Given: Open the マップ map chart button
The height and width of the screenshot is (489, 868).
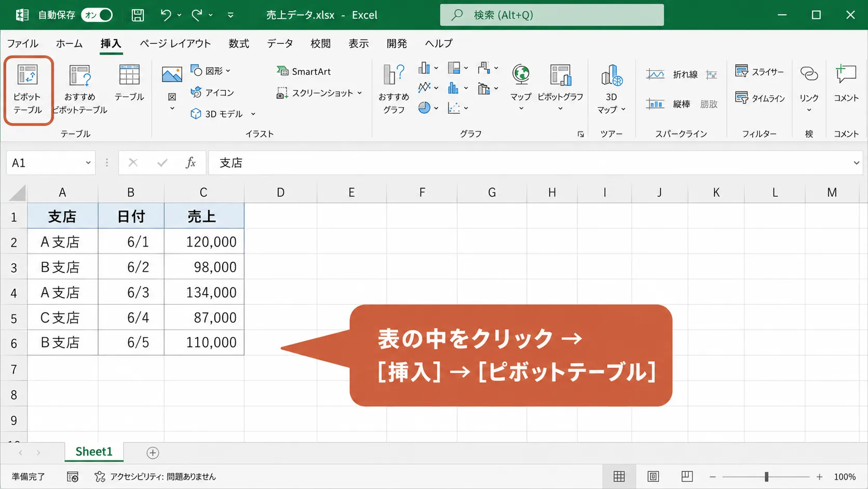Looking at the screenshot, I should coord(521,87).
